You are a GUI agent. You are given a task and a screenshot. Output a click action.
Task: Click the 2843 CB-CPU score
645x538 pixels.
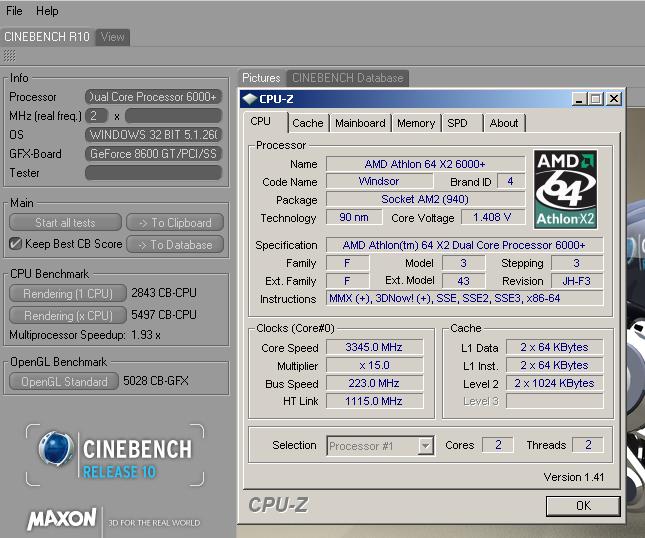164,293
